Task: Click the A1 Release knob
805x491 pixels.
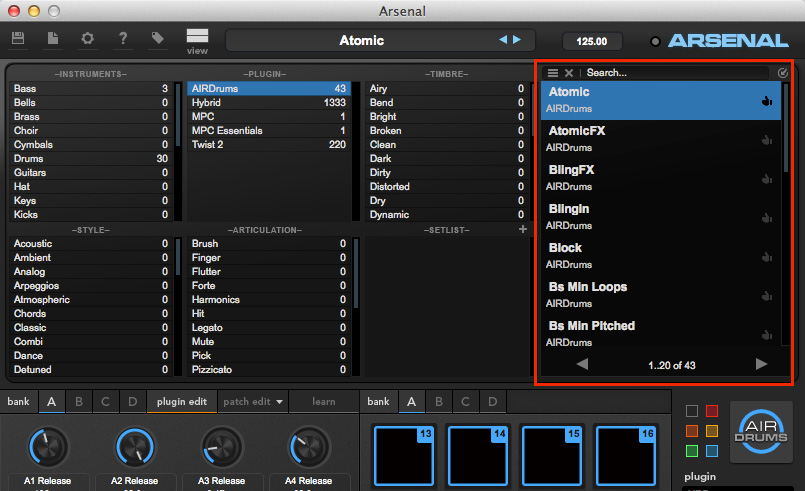Action: pos(48,447)
